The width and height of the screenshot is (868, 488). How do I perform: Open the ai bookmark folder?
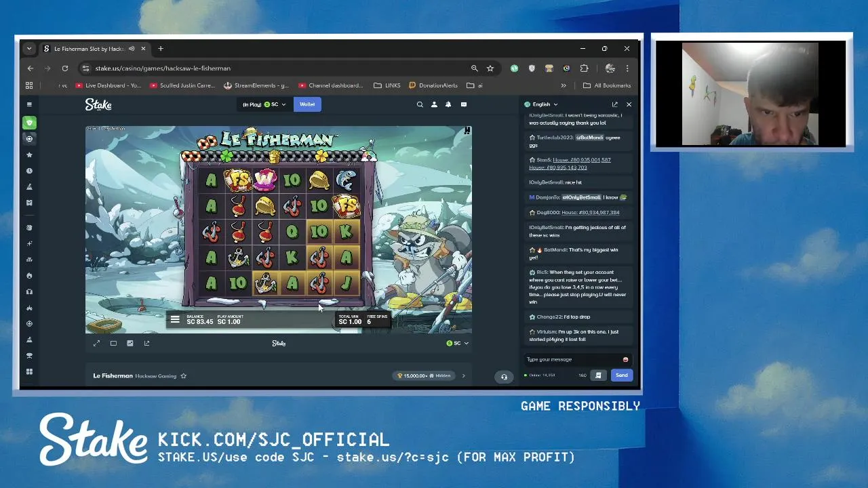point(475,85)
